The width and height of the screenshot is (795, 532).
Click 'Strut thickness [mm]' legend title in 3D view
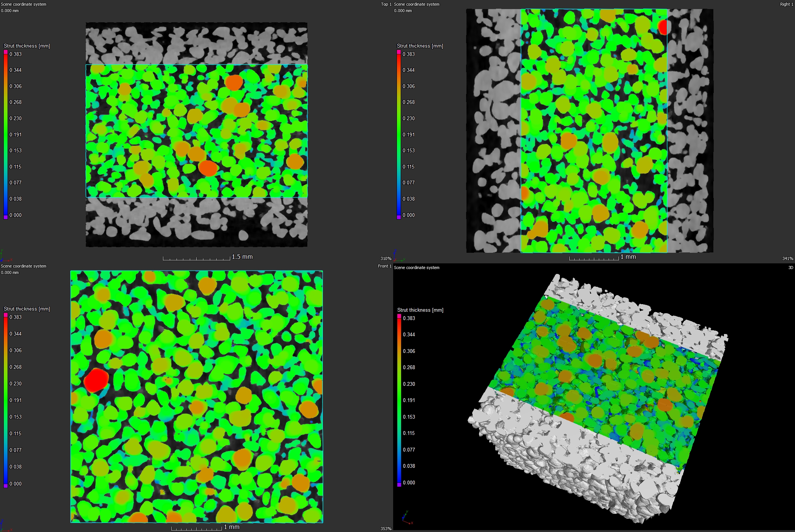tap(420, 310)
